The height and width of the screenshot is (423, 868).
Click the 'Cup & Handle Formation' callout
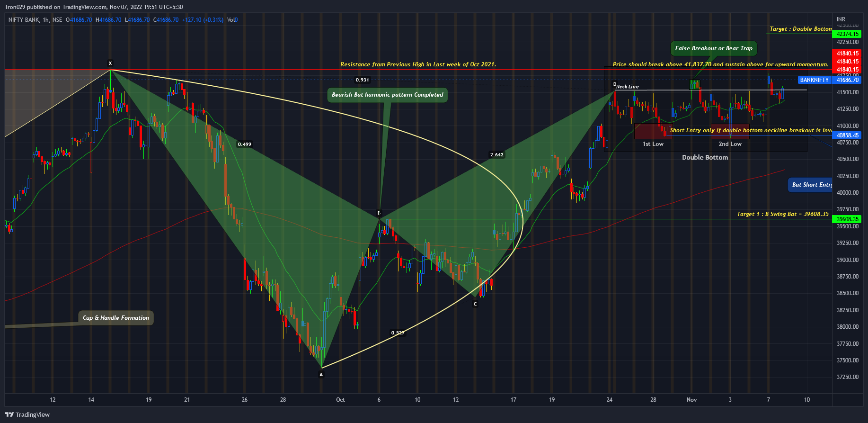[x=116, y=318]
